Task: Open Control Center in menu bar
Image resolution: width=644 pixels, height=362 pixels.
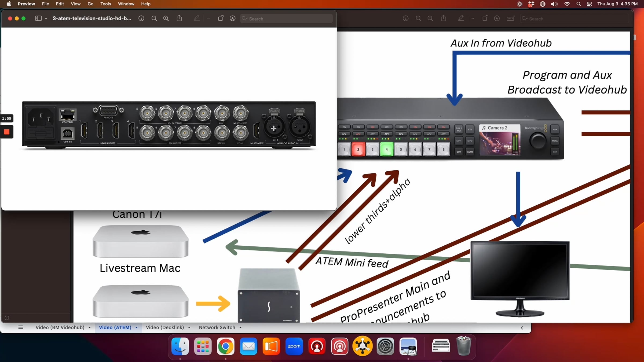Action: (x=589, y=4)
